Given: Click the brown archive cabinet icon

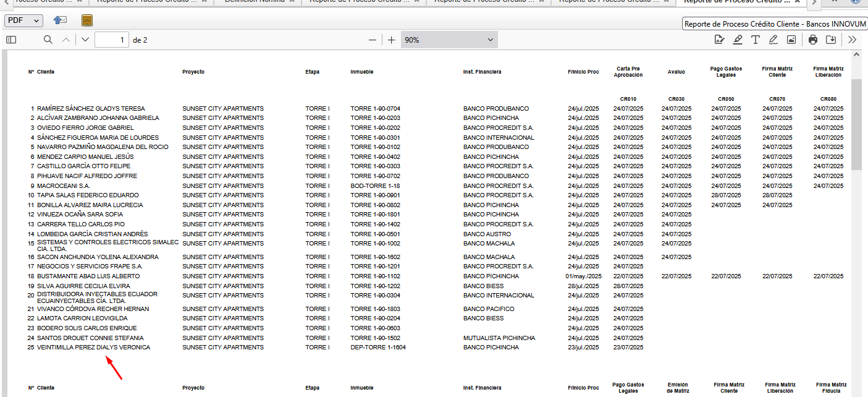Looking at the screenshot, I should pyautogui.click(x=87, y=20).
